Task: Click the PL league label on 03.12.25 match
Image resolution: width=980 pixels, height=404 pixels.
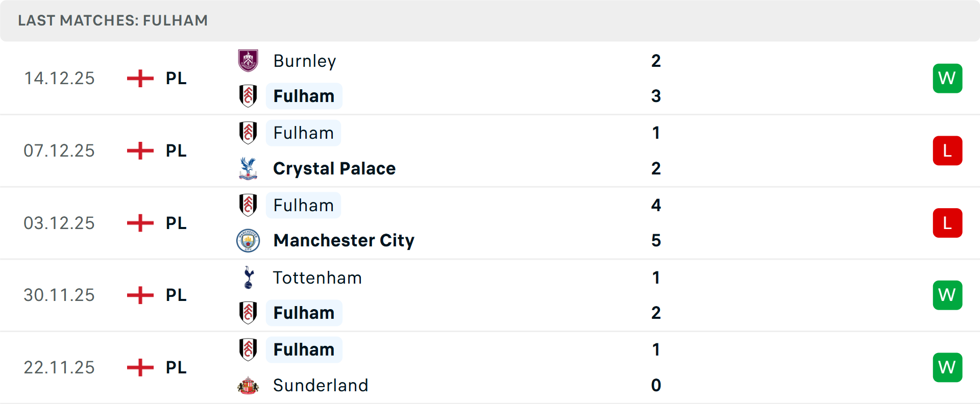Action: click(x=176, y=223)
